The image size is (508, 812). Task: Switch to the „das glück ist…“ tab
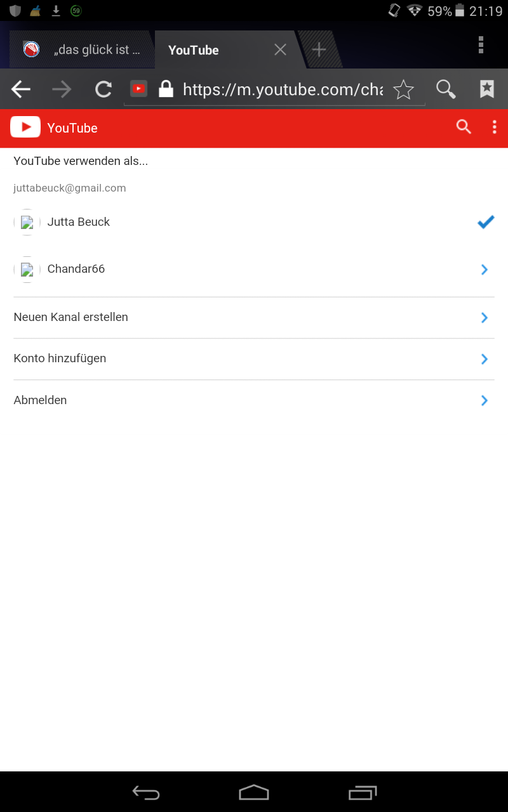pos(83,49)
